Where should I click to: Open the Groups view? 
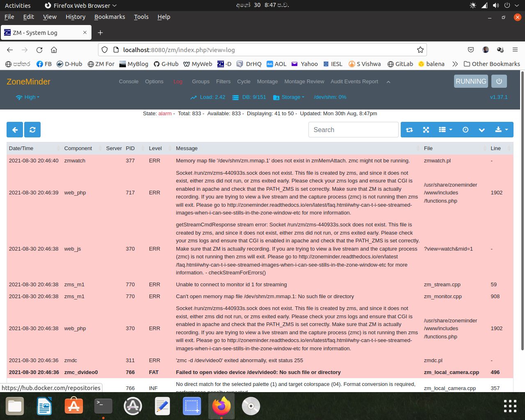tap(201, 82)
